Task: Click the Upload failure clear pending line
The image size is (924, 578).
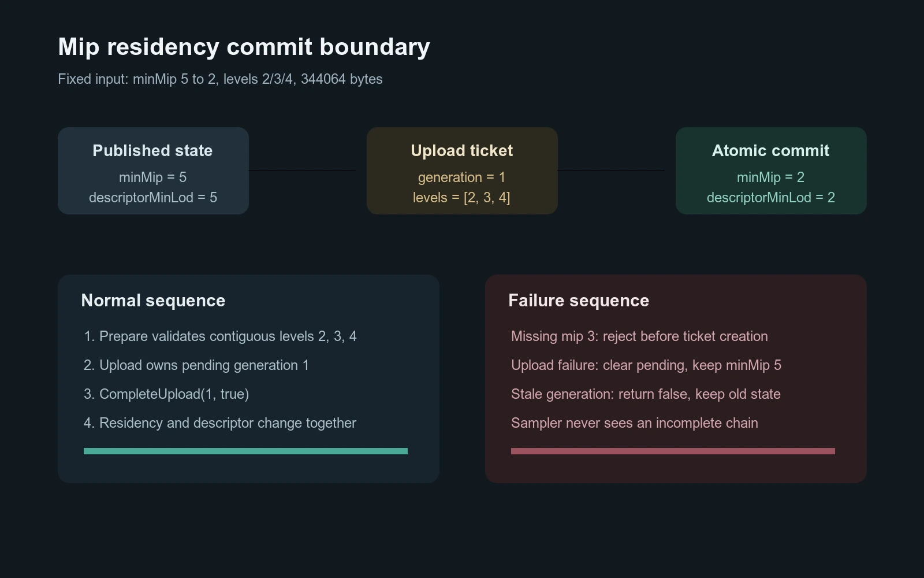Action: point(646,365)
